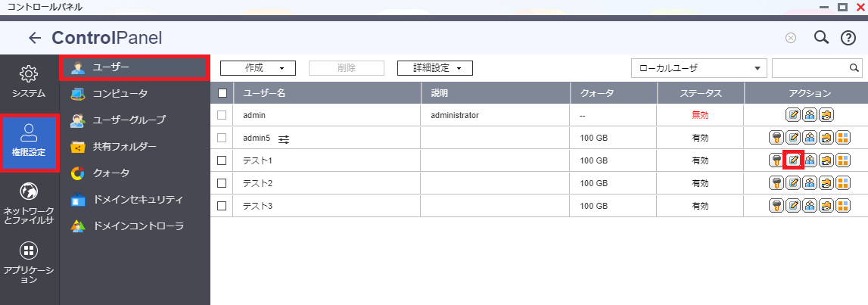Open the システム category in the left panel

(29, 82)
